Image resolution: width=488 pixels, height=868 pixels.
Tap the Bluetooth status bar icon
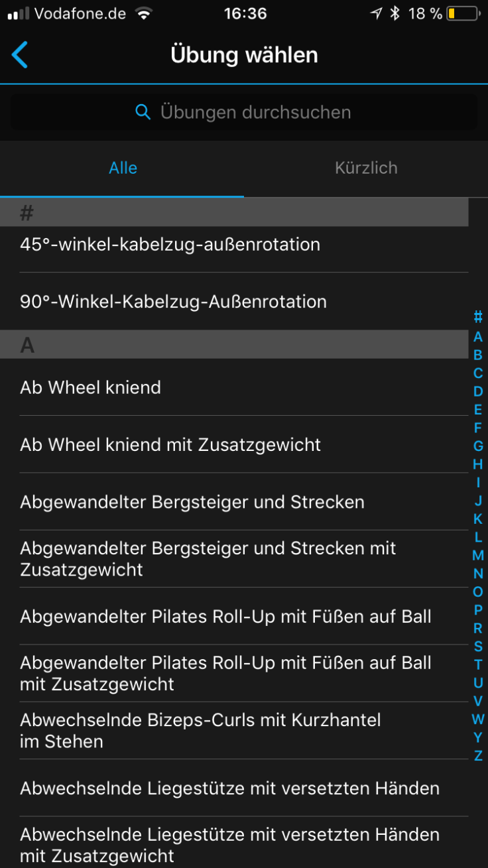tap(395, 13)
